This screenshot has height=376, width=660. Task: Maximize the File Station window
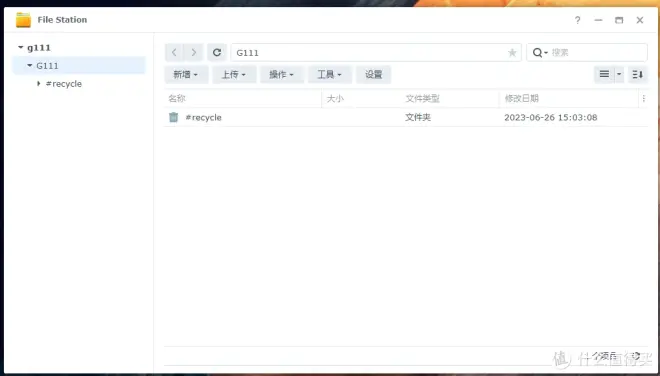coord(619,20)
